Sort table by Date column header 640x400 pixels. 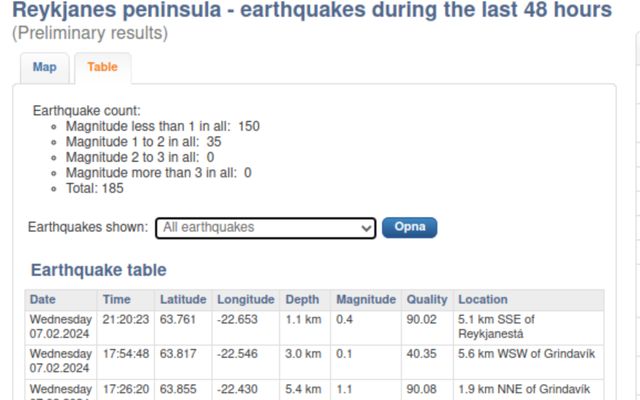43,300
